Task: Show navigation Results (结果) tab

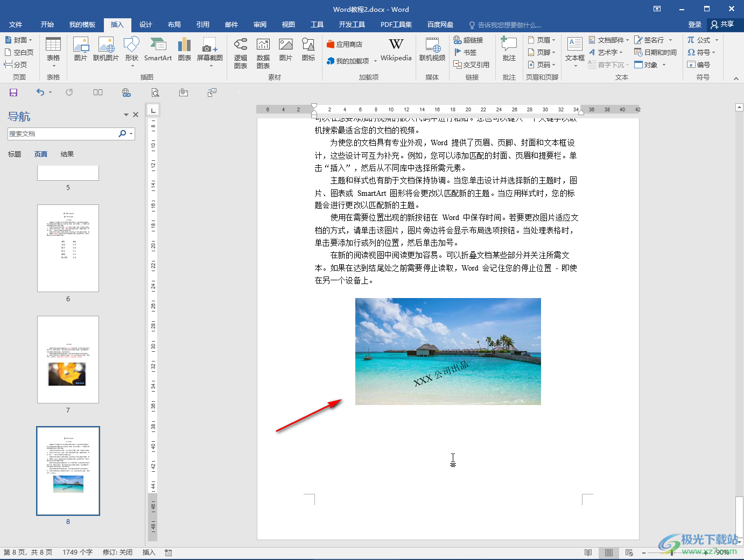Action: 67,154
